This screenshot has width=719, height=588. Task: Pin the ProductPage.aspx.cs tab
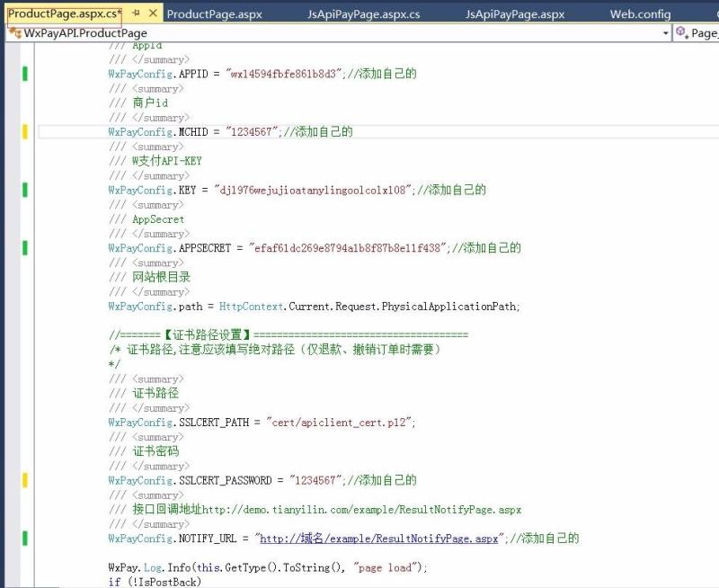pyautogui.click(x=136, y=13)
